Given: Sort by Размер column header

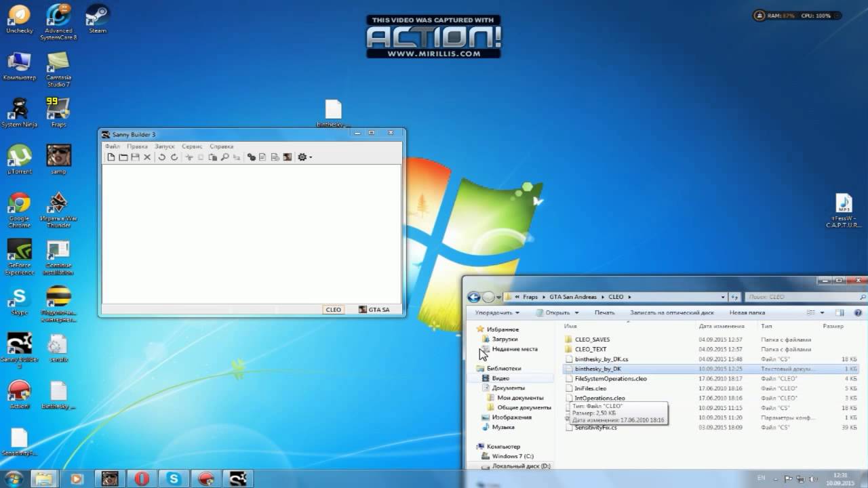Looking at the screenshot, I should [833, 326].
